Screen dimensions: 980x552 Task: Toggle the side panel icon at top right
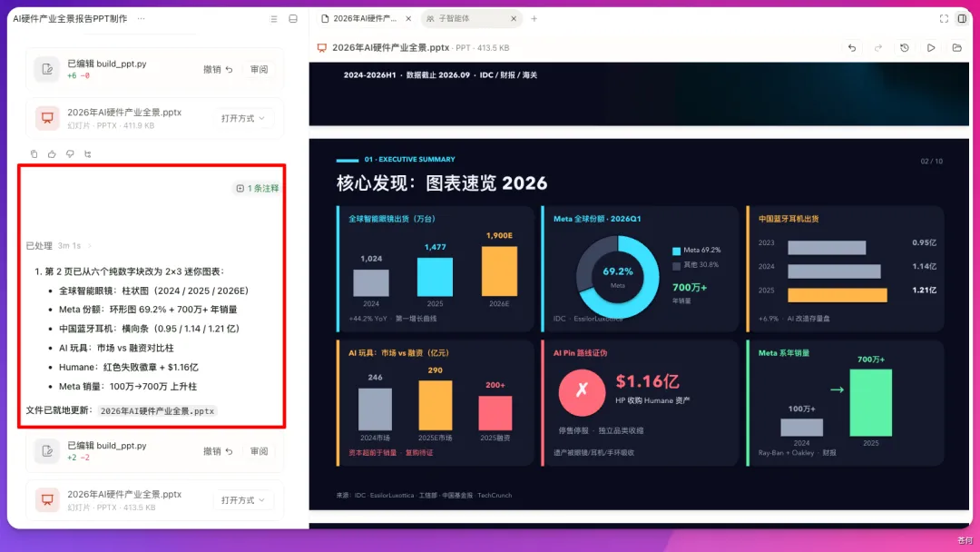963,19
